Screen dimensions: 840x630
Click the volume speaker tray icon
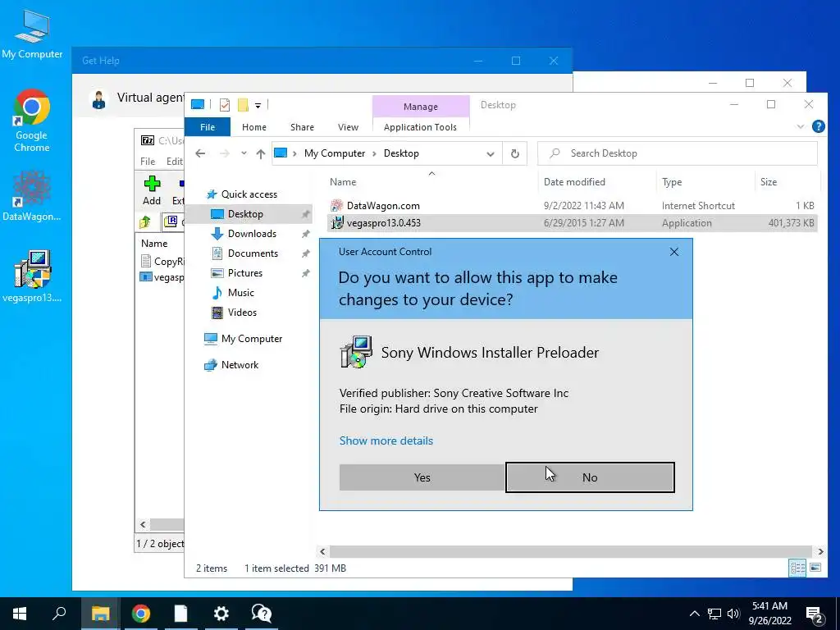tap(733, 614)
